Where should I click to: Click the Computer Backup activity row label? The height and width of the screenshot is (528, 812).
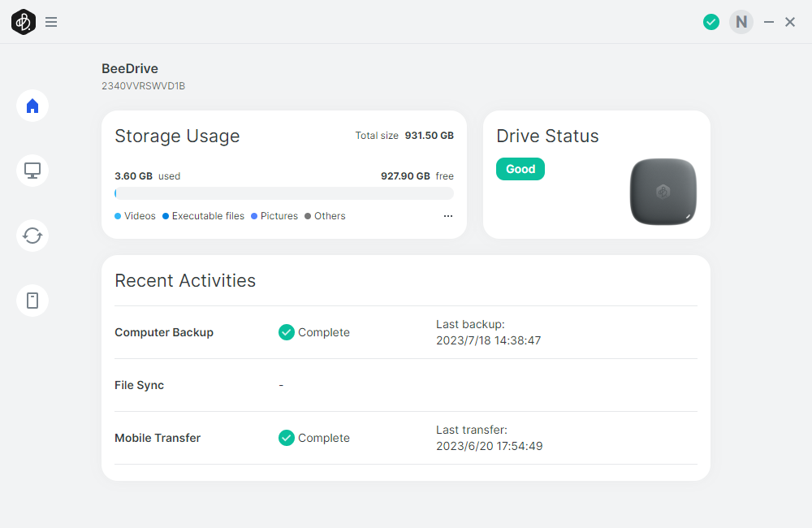click(164, 332)
